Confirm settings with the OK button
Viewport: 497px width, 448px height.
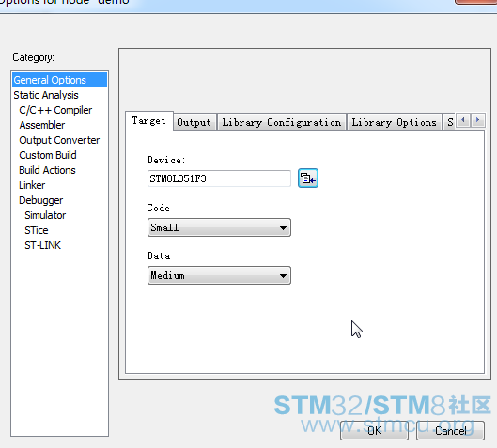[x=374, y=430]
